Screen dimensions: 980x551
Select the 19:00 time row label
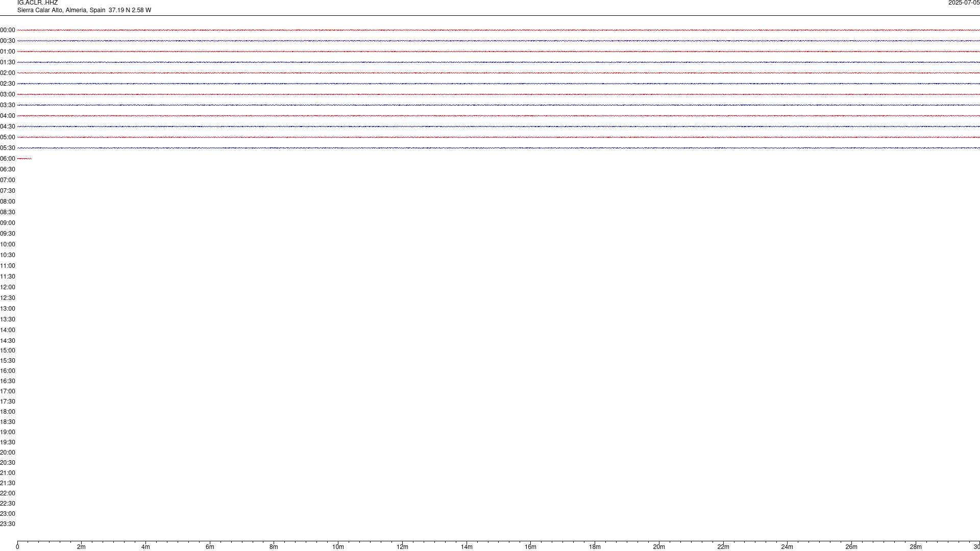[x=8, y=432]
